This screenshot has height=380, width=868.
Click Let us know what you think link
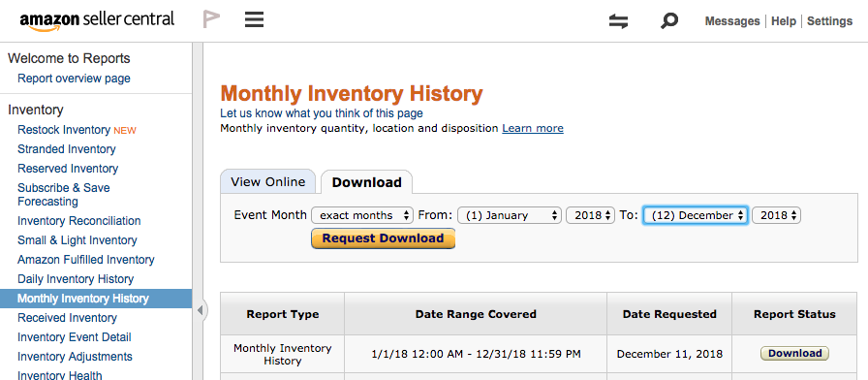[322, 113]
